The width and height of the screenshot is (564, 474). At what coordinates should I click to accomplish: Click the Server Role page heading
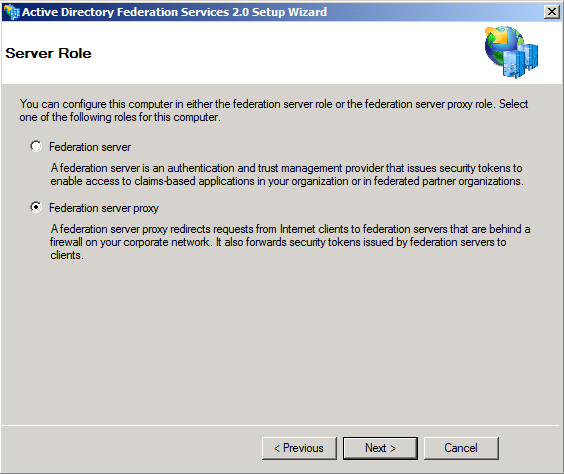coord(49,53)
